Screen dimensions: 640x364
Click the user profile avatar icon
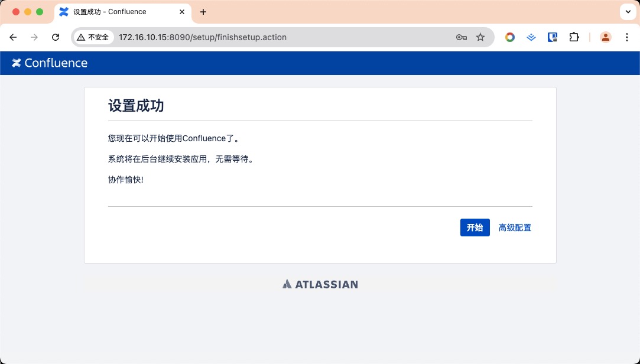[606, 37]
